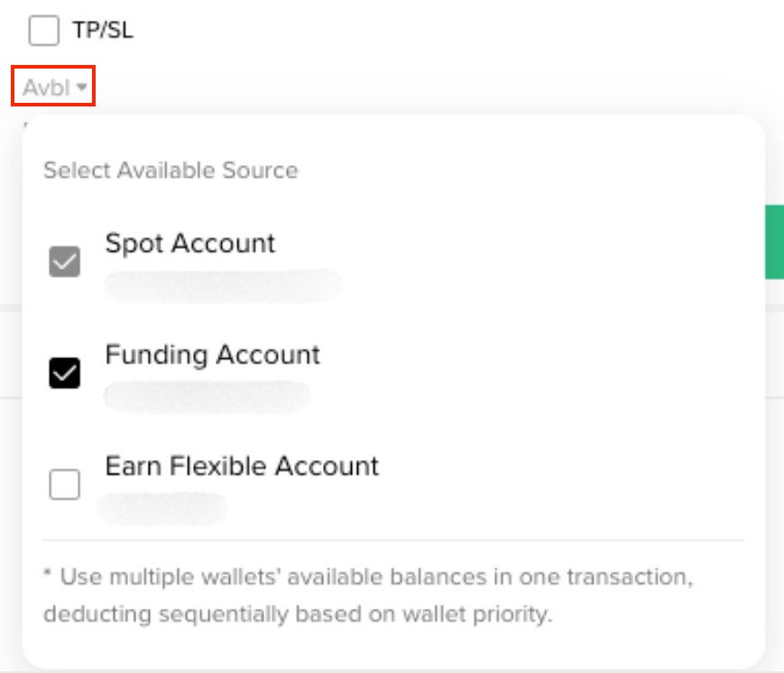Click the blurred Funding Account balance

207,397
